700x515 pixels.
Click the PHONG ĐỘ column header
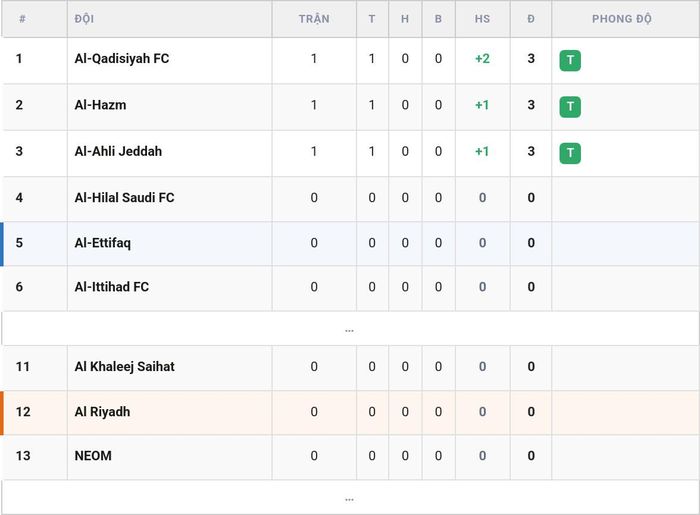point(621,19)
